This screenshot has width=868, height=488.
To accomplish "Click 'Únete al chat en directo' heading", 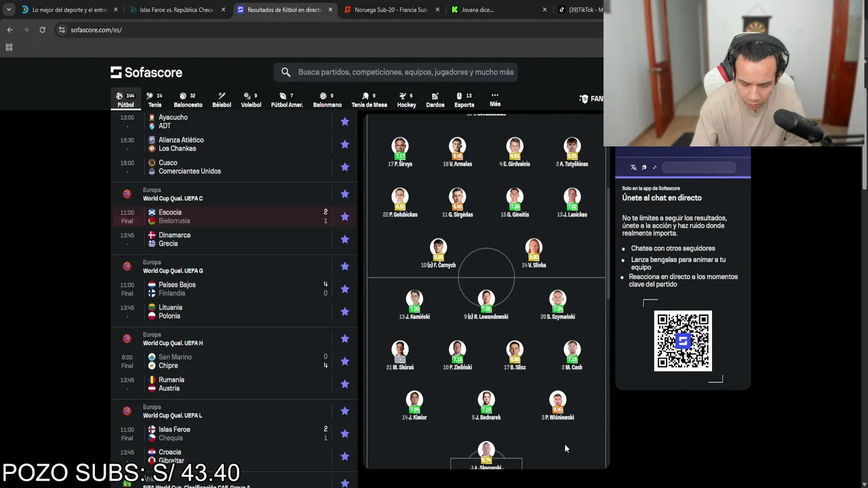I will click(x=662, y=198).
